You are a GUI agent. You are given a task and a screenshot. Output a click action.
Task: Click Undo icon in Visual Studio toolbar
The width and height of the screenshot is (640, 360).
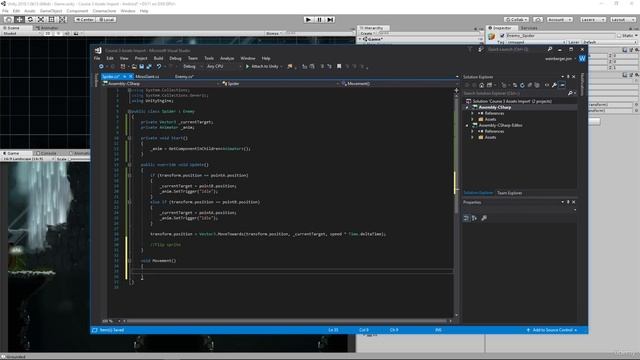[159, 67]
